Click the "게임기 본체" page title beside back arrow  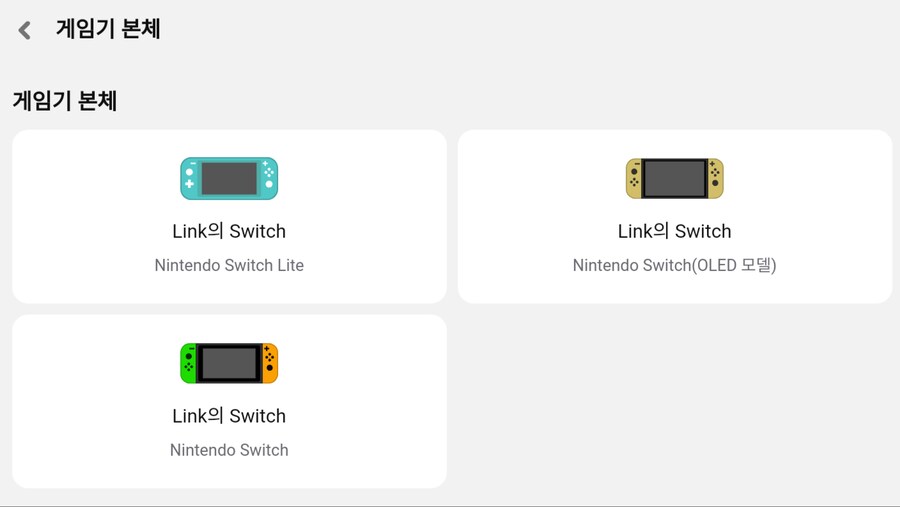tap(108, 29)
